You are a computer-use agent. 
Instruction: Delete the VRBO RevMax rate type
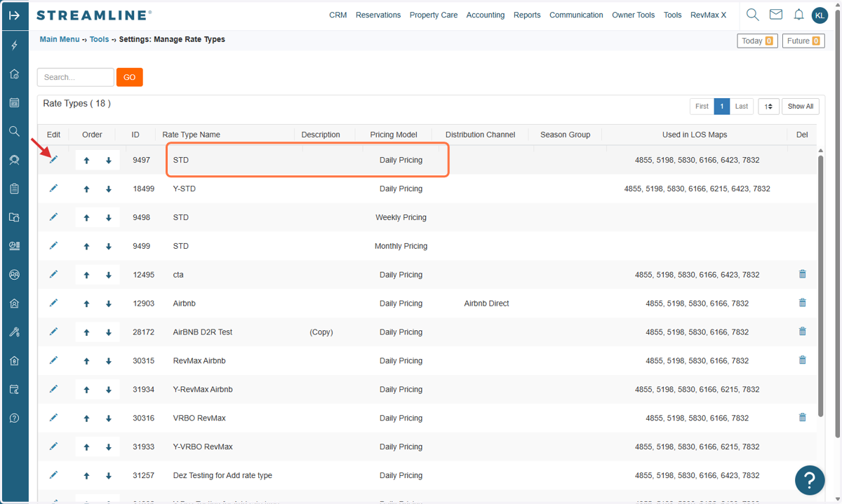(803, 417)
